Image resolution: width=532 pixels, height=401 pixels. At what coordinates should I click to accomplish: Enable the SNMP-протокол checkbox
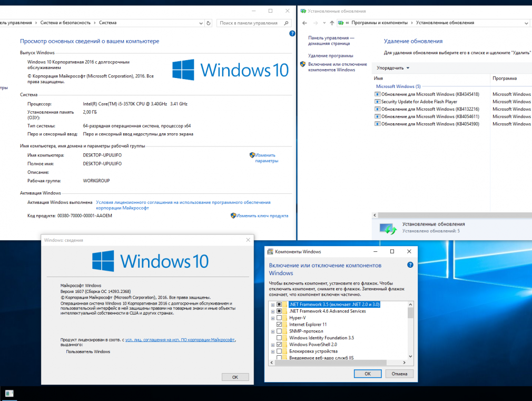pyautogui.click(x=279, y=331)
